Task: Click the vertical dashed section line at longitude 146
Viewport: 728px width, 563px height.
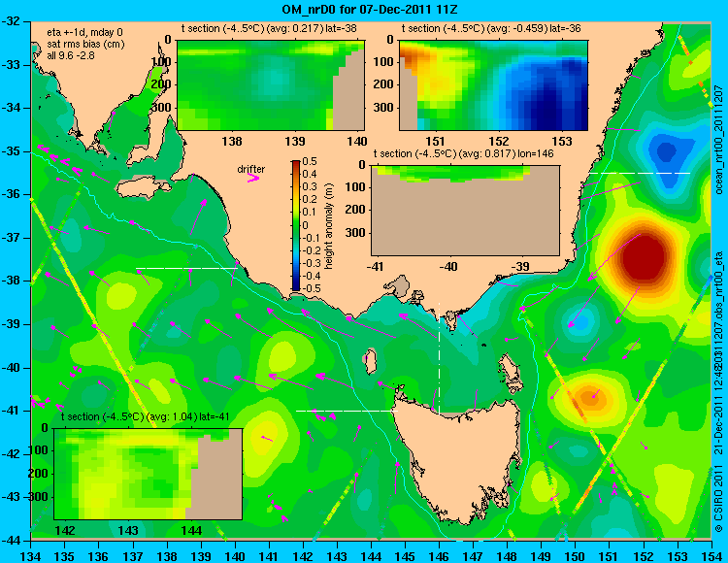Action: [439, 358]
